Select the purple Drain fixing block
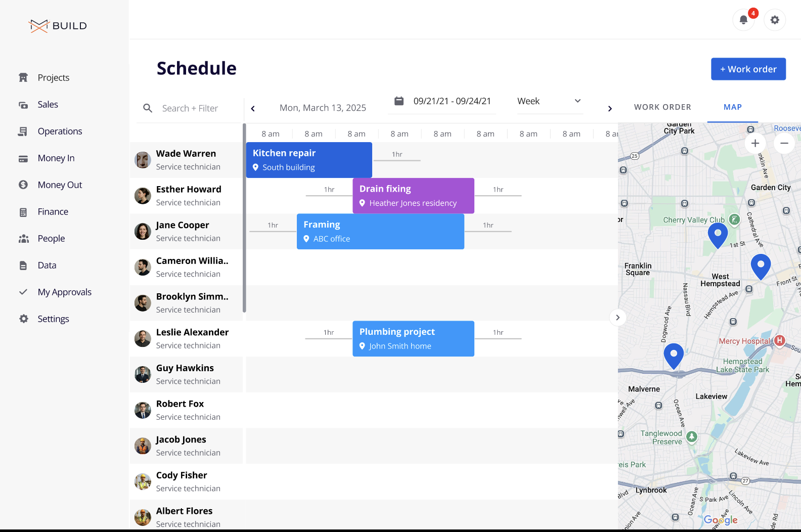The width and height of the screenshot is (801, 532). pos(413,196)
